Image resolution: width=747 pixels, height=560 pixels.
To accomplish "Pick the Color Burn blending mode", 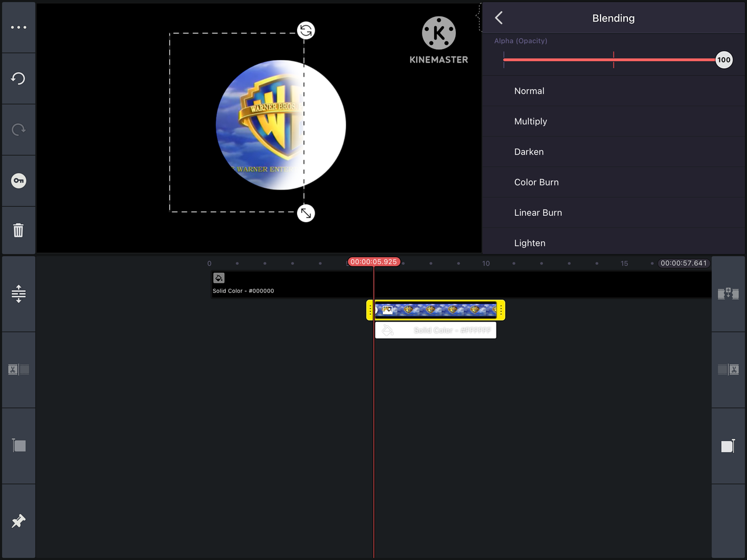I will point(613,182).
